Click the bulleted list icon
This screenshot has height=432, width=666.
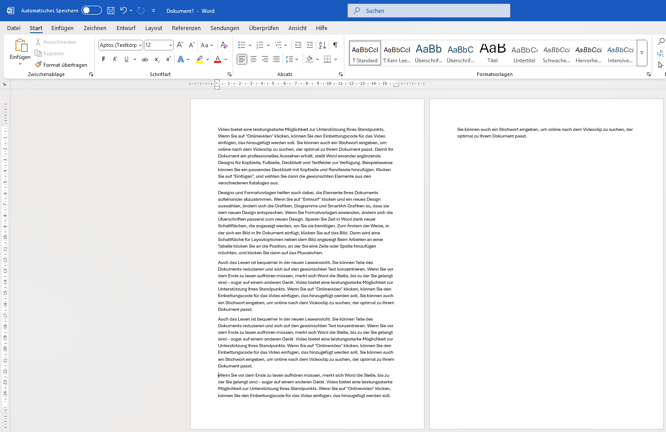[242, 45]
